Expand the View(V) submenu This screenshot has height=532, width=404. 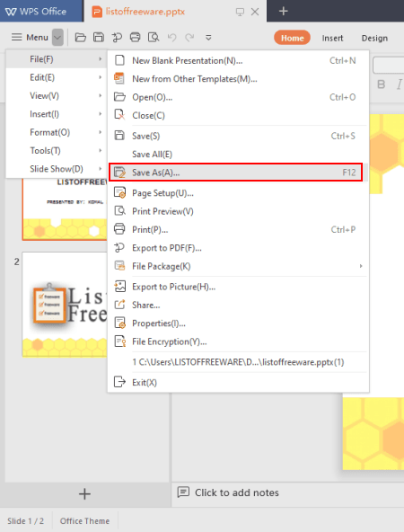57,95
